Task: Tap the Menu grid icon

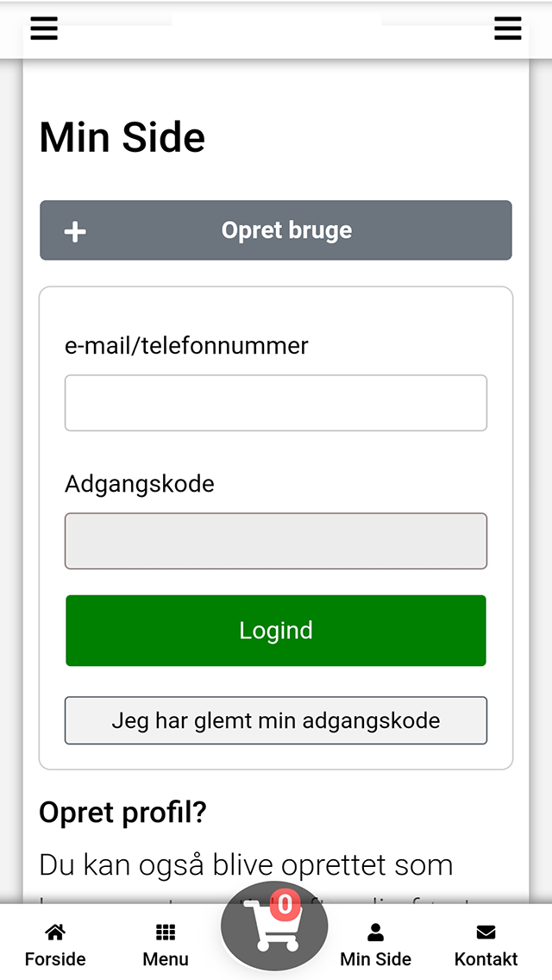Action: click(x=166, y=933)
